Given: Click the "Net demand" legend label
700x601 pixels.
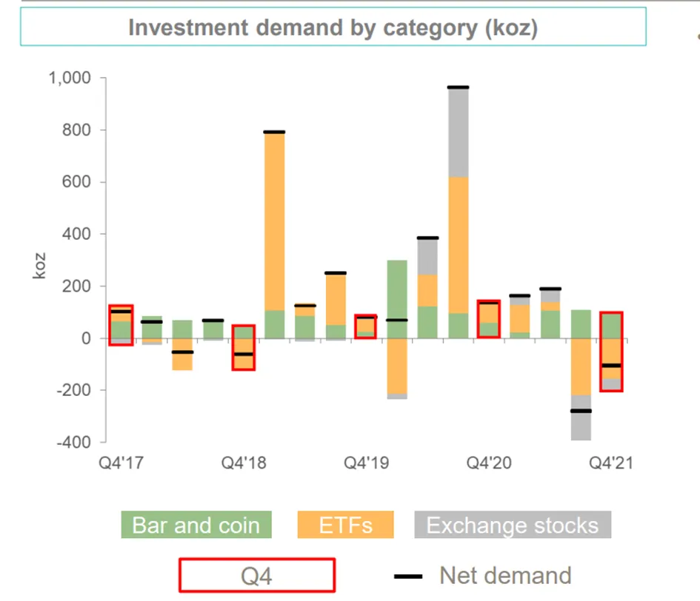Looking at the screenshot, I should tap(505, 576).
